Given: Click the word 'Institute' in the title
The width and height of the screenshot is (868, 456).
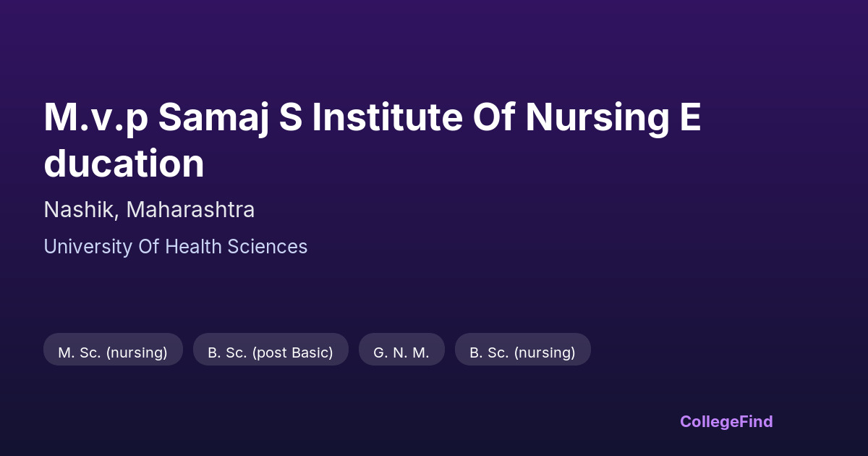Looking at the screenshot, I should point(387,118).
